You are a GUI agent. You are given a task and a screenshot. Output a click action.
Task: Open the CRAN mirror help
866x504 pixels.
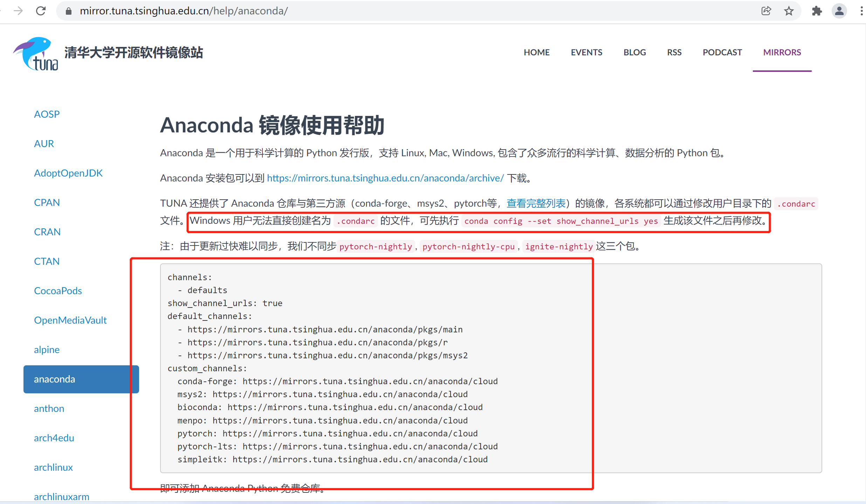(x=47, y=232)
